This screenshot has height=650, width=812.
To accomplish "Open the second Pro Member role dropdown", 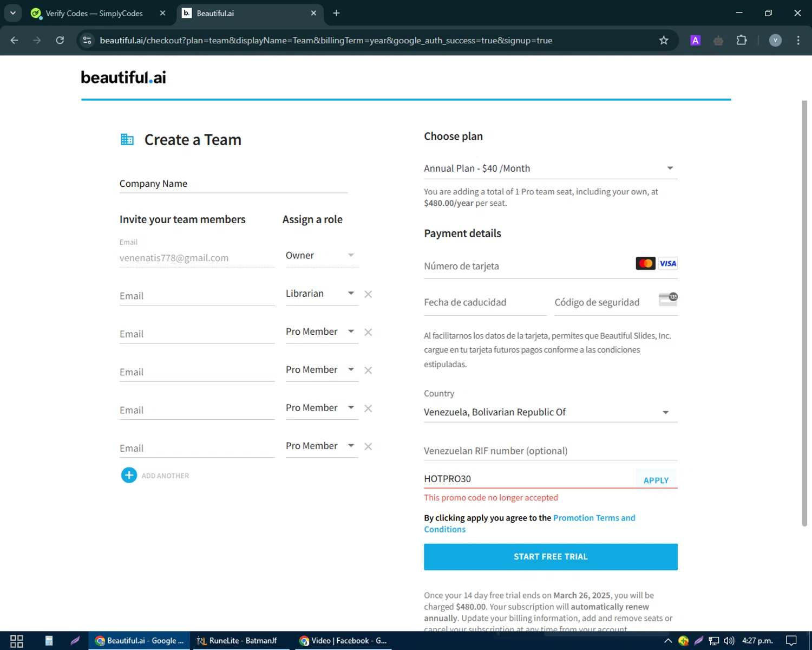I will (x=322, y=369).
